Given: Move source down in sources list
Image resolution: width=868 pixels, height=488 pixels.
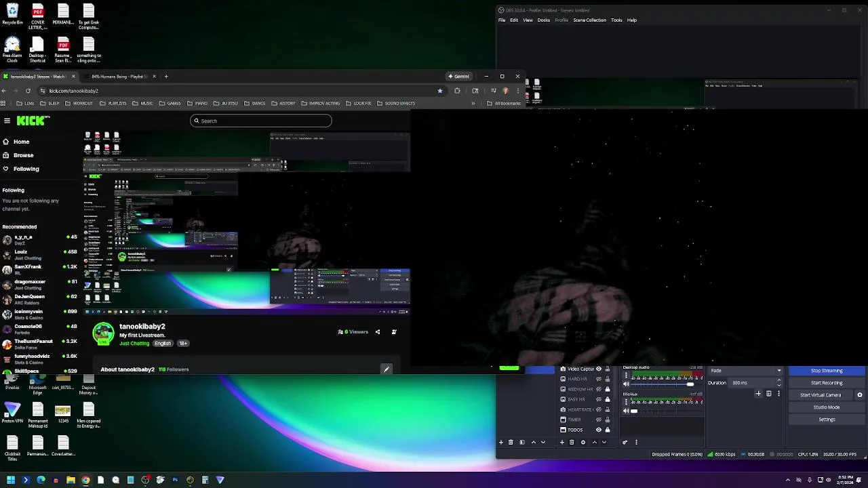Looking at the screenshot, I should coord(604,442).
